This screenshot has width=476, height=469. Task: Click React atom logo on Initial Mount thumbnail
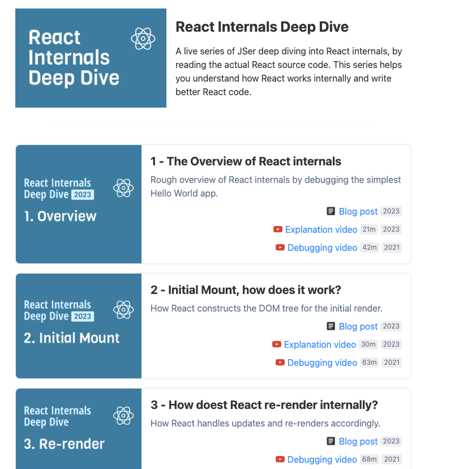(x=123, y=309)
